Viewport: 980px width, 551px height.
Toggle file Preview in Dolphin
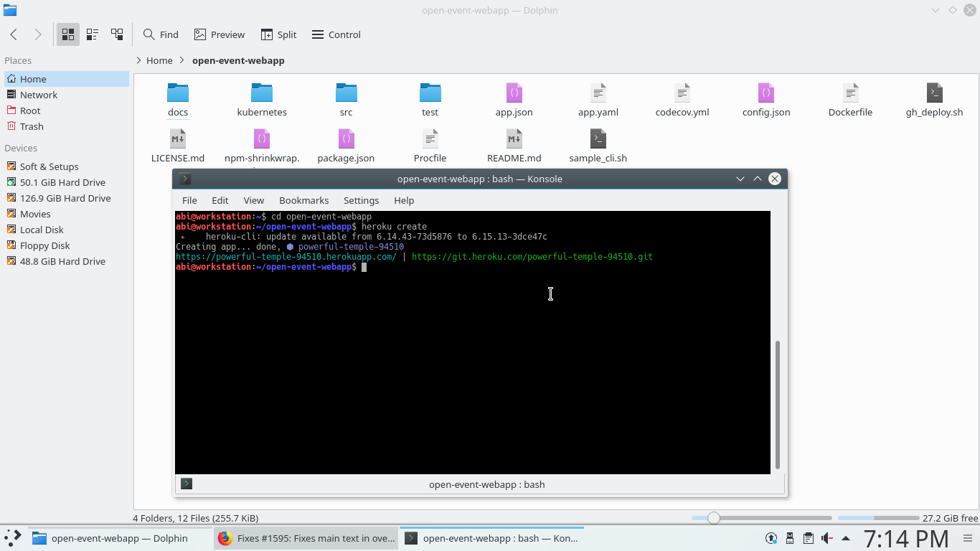220,34
